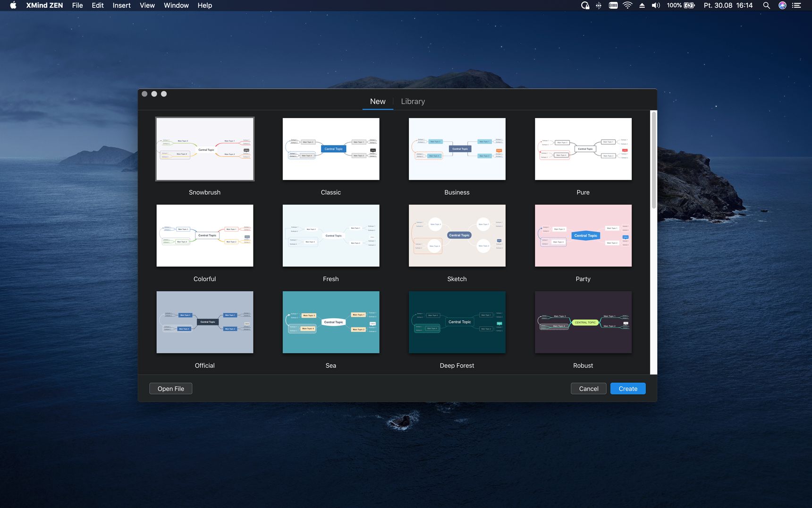Click the keyboard input icon in menu bar

coord(613,5)
